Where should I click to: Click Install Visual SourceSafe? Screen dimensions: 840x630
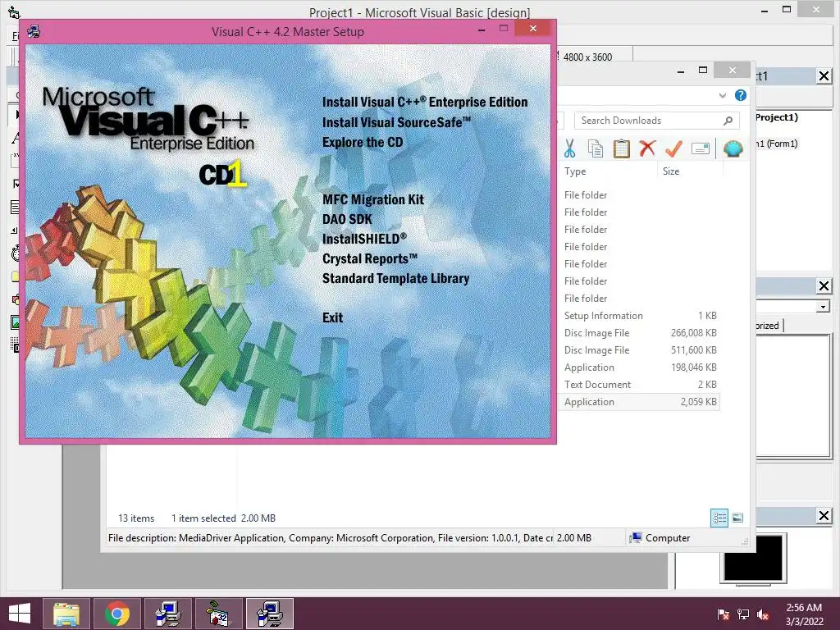coord(396,122)
